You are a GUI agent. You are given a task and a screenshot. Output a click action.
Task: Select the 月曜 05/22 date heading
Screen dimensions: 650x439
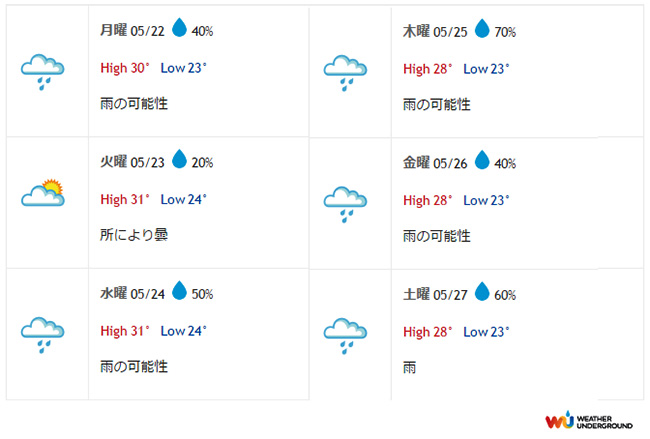132,30
